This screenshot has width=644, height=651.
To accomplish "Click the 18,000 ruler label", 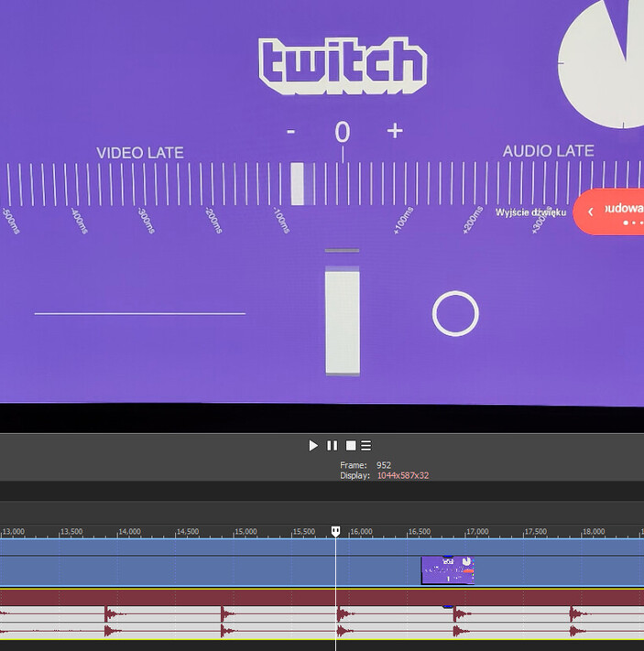I will coord(594,531).
